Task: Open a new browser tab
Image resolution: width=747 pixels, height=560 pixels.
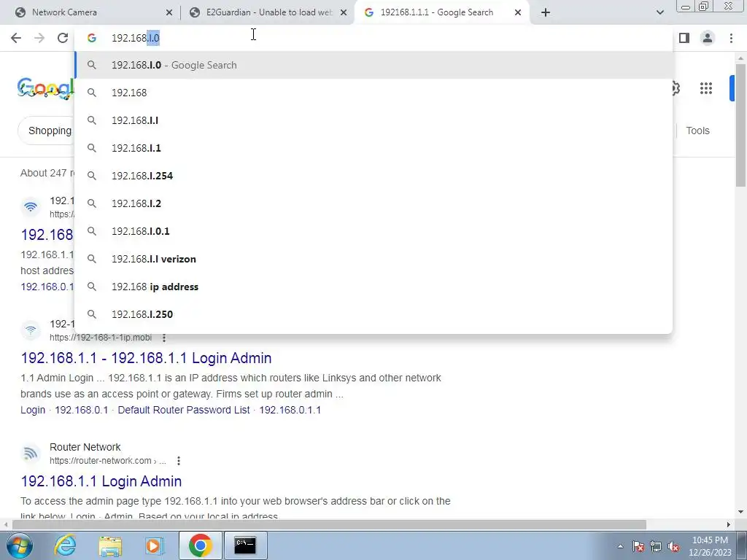Action: tap(546, 12)
